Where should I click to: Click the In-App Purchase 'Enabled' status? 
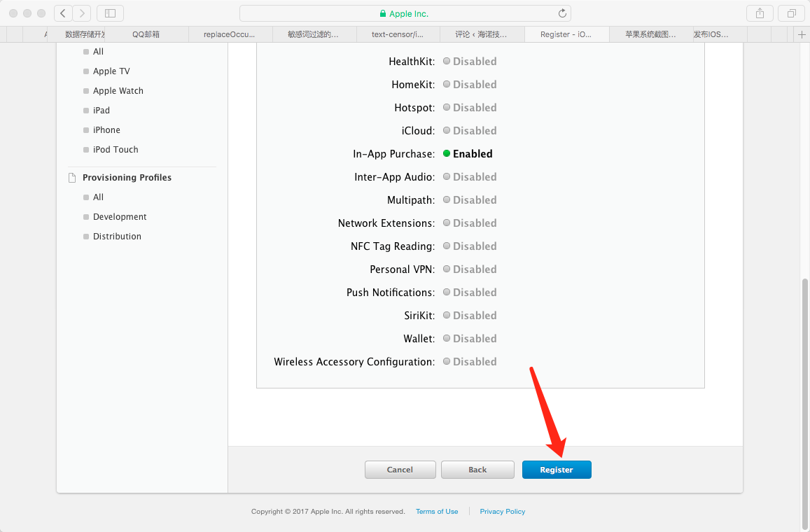pyautogui.click(x=468, y=154)
